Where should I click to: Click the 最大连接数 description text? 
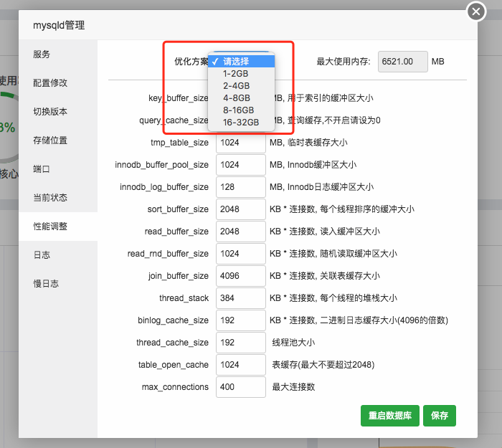point(293,387)
